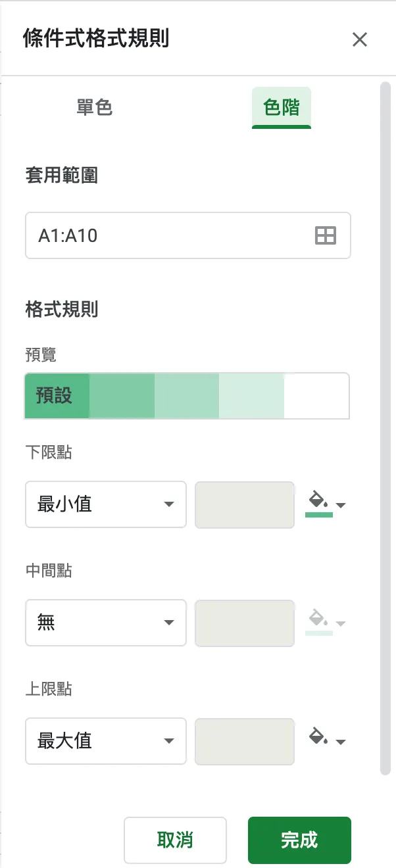The image size is (396, 868).
Task: Open the minimum point color picker arrow
Action: [x=339, y=505]
